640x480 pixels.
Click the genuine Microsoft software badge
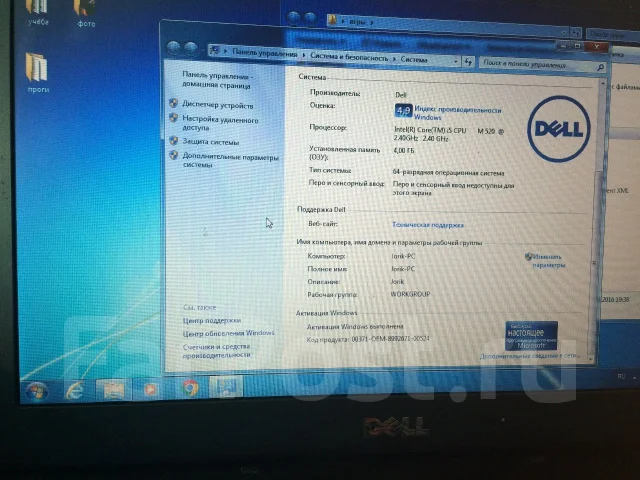pos(531,336)
